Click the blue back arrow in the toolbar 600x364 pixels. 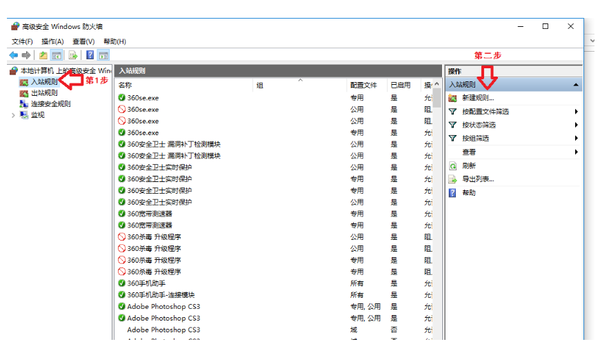pos(14,55)
